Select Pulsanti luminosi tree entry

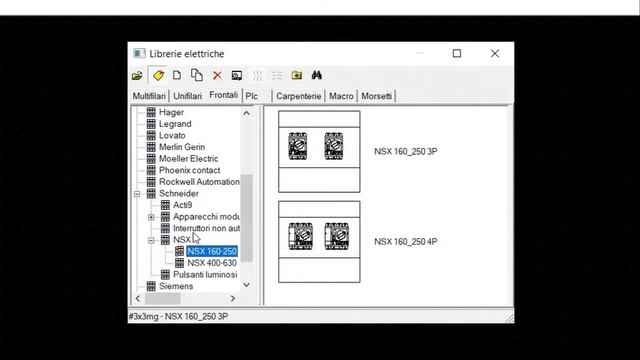(x=205, y=275)
